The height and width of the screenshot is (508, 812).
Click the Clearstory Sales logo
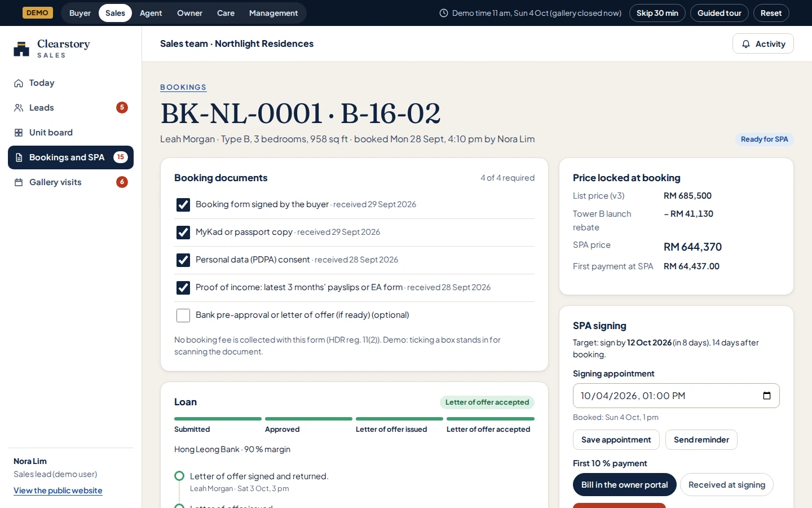[x=52, y=49]
